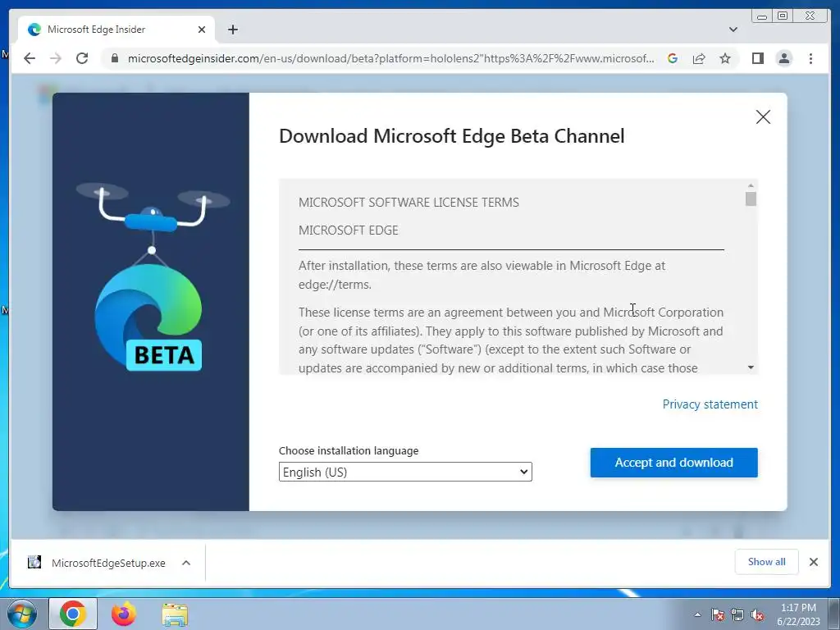Open the taskbar clock showing 1:17 PM
This screenshot has height=630, width=840.
point(798,614)
